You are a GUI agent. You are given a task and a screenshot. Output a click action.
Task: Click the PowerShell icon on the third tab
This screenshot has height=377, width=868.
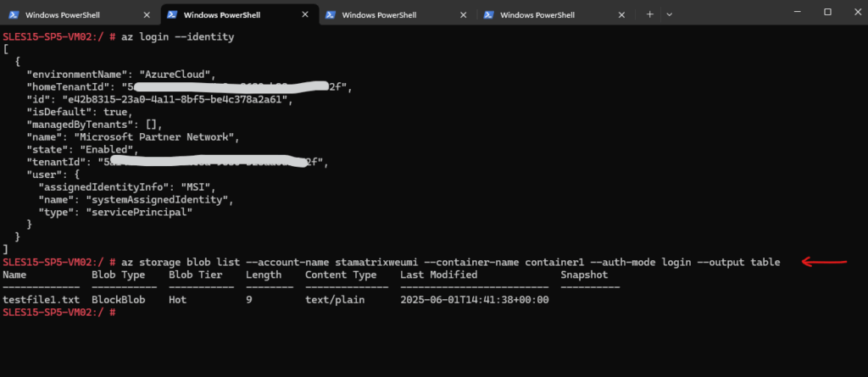coord(331,15)
